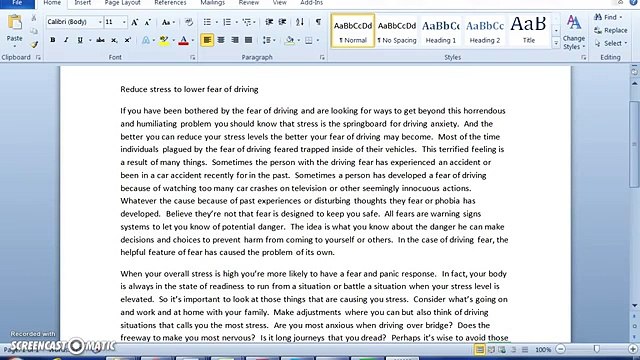This screenshot has width=640, height=360.
Task: Apply the Title style
Action: tap(529, 31)
